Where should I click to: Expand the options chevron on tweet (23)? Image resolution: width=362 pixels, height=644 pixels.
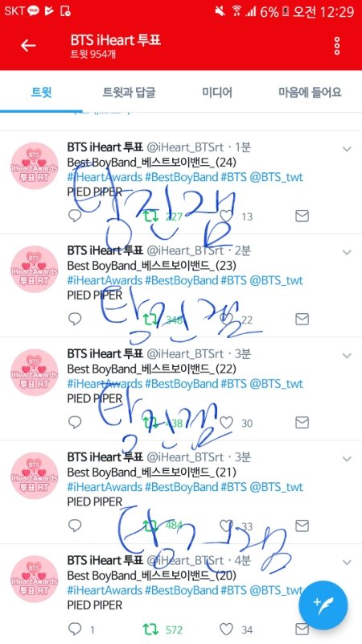(347, 252)
